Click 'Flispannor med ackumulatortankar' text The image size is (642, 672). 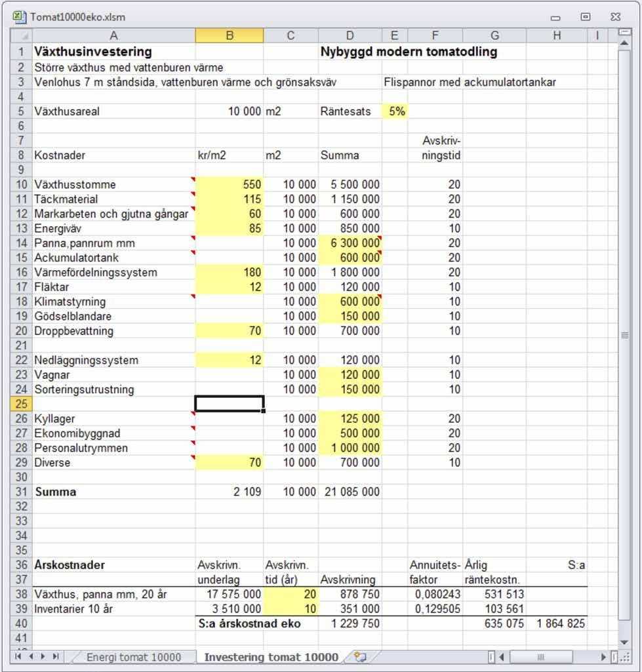click(470, 83)
